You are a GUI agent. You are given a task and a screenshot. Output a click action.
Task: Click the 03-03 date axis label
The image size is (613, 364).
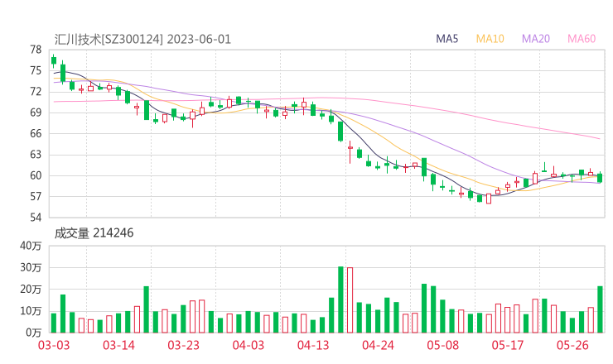click(54, 345)
